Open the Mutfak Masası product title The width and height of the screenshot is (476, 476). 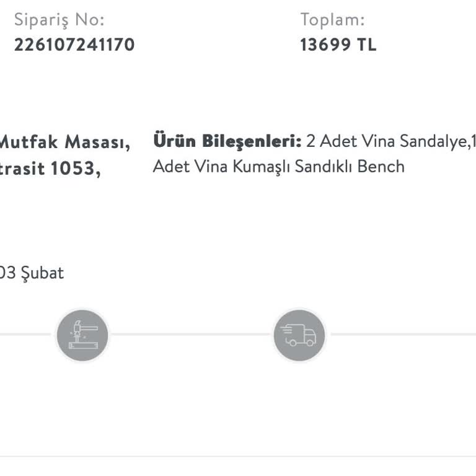64,142
